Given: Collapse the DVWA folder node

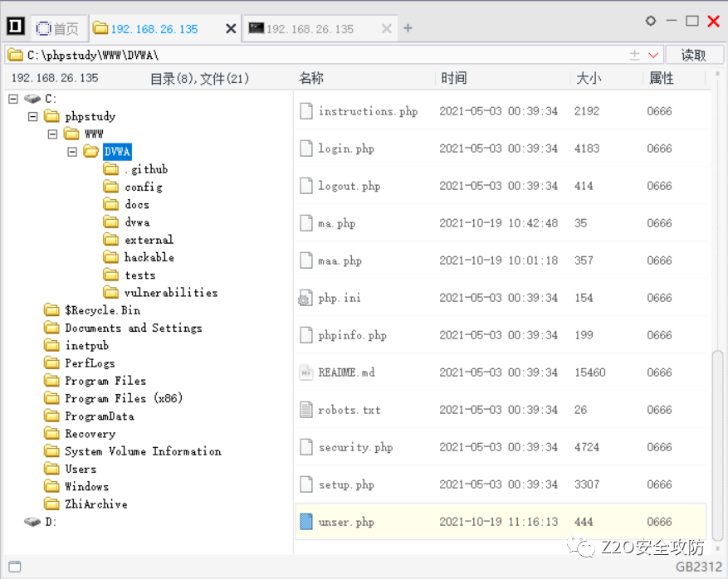Looking at the screenshot, I should 72,152.
